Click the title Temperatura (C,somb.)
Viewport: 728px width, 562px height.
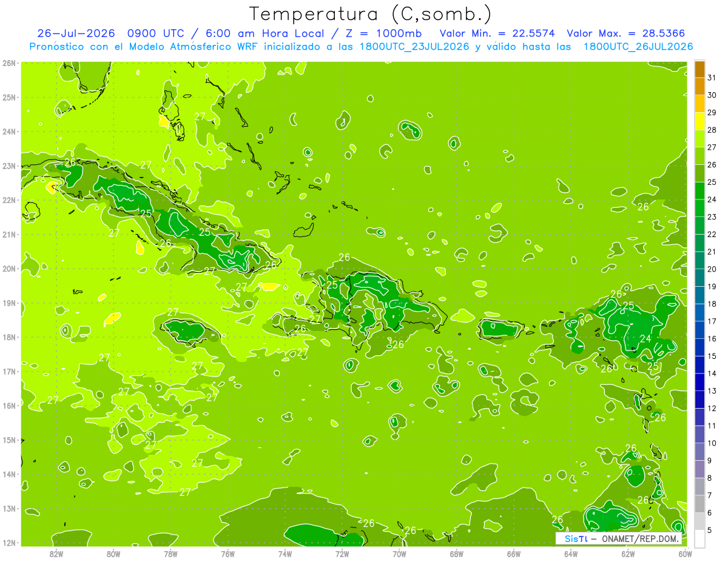[x=371, y=14]
